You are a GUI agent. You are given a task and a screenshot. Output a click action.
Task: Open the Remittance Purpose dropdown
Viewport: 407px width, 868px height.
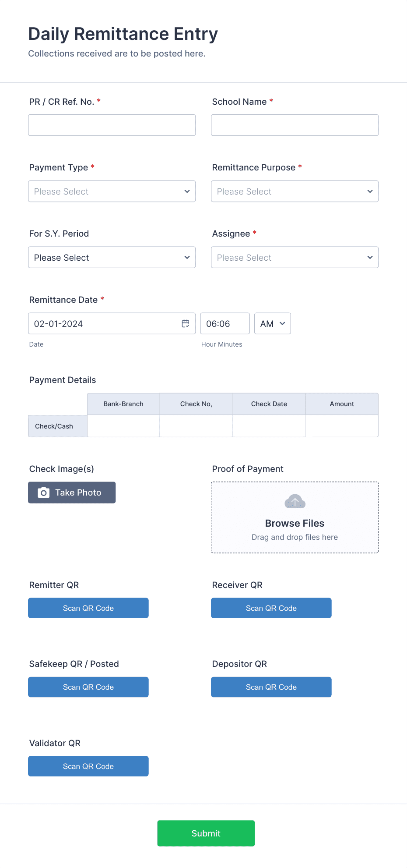pyautogui.click(x=295, y=191)
